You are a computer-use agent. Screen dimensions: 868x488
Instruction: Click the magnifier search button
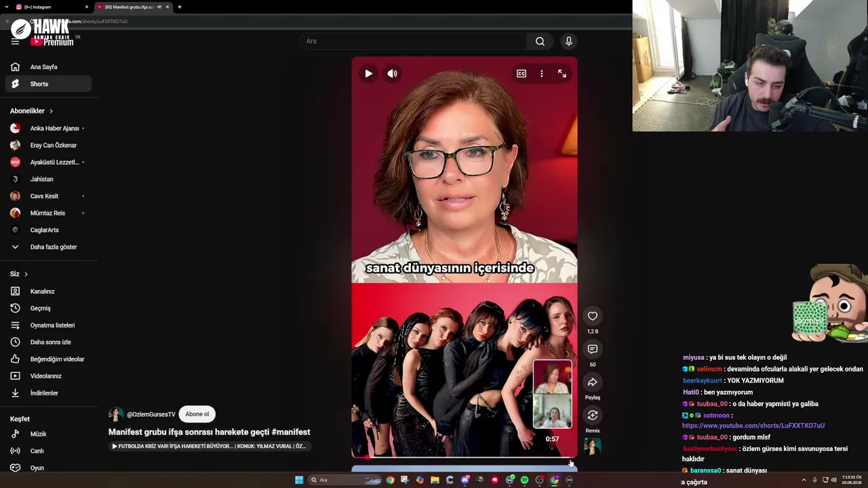[x=540, y=41]
